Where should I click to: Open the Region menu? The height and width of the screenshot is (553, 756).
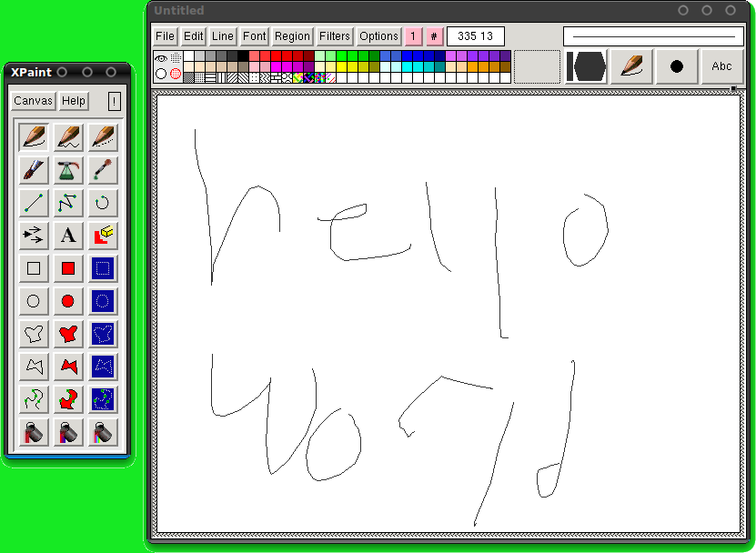pos(291,35)
